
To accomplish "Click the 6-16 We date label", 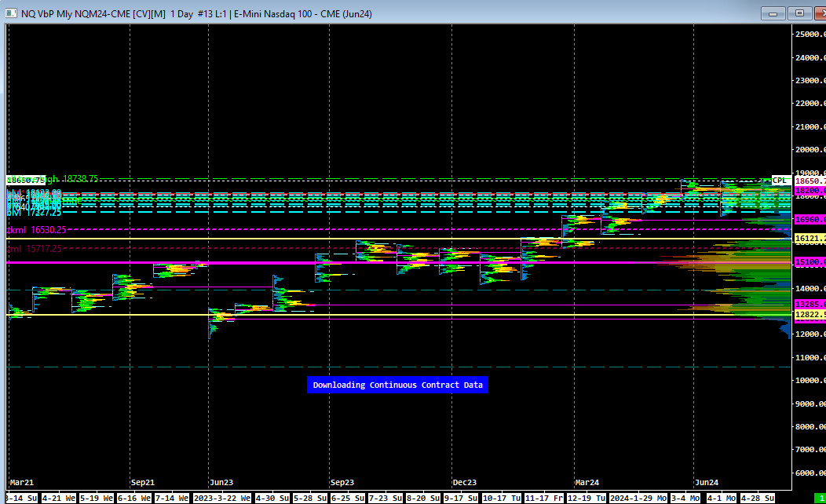I will coord(134,499).
